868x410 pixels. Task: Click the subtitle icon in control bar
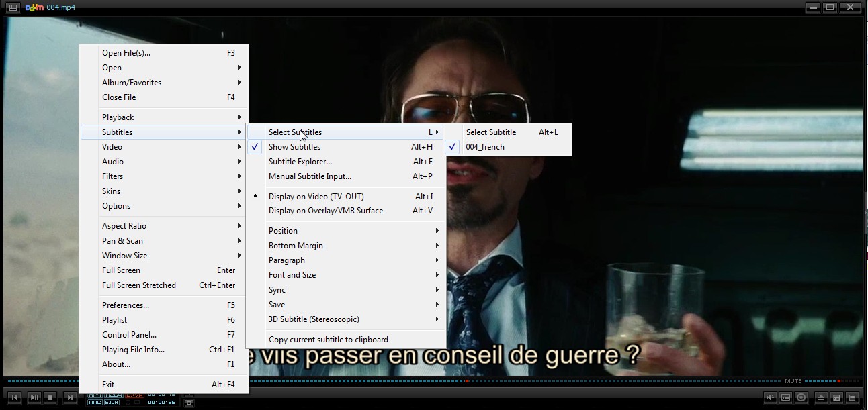pos(785,398)
